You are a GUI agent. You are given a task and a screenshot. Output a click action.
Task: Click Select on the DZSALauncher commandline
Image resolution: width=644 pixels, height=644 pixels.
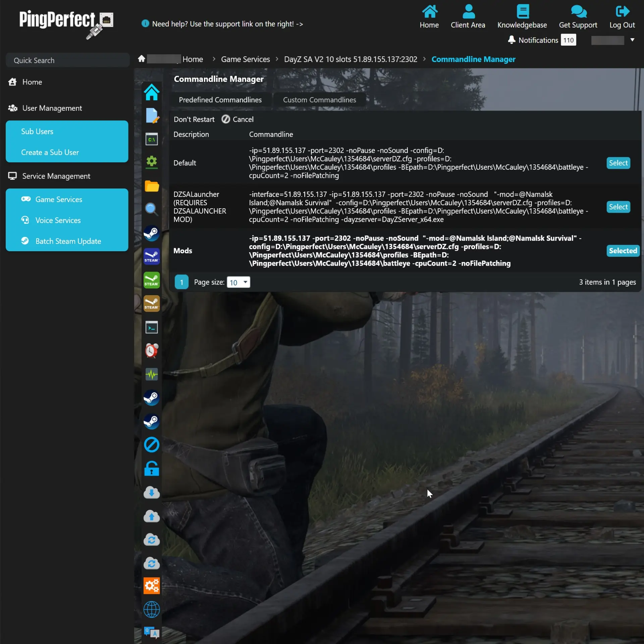(618, 207)
